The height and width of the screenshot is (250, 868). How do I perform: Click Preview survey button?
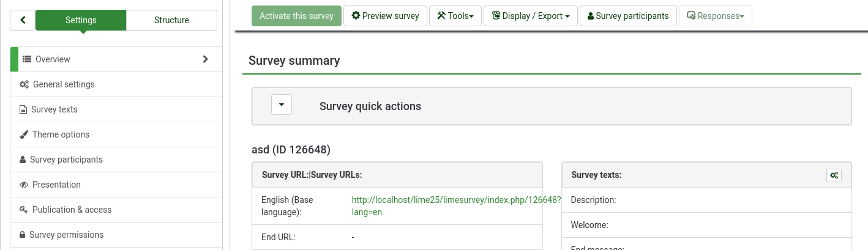385,16
